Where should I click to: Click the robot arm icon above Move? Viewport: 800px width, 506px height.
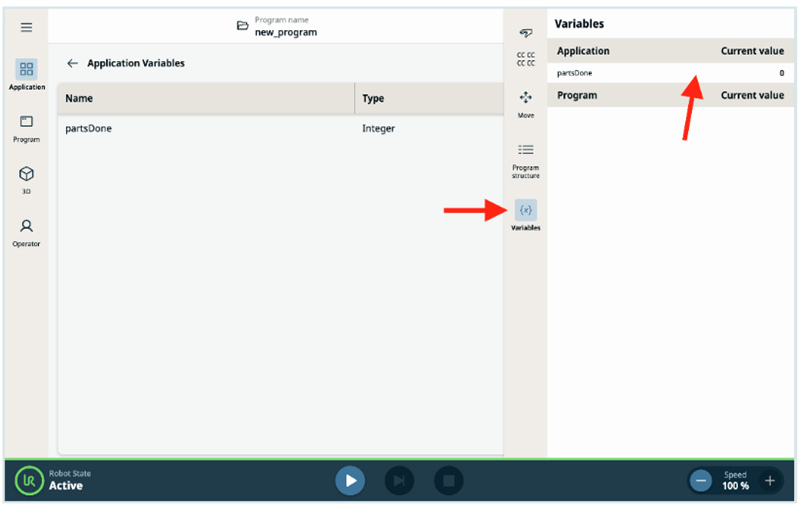[525, 35]
